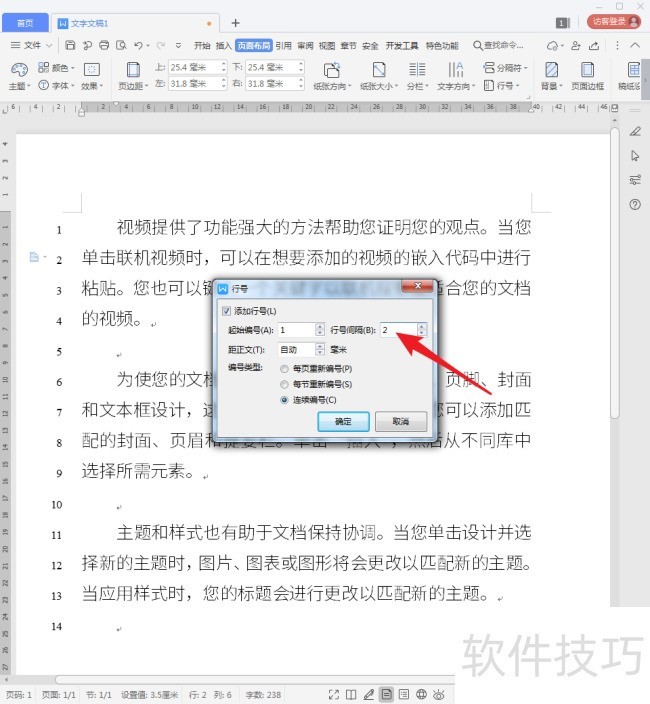This screenshot has height=704, width=650.
Task: Open the 开发工具 ribbon tab
Action: pyautogui.click(x=402, y=45)
